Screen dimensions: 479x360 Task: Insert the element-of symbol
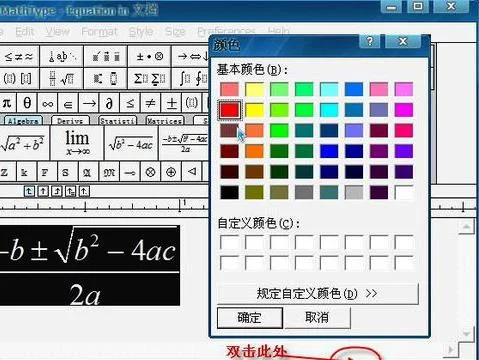pyautogui.click(x=68, y=104)
